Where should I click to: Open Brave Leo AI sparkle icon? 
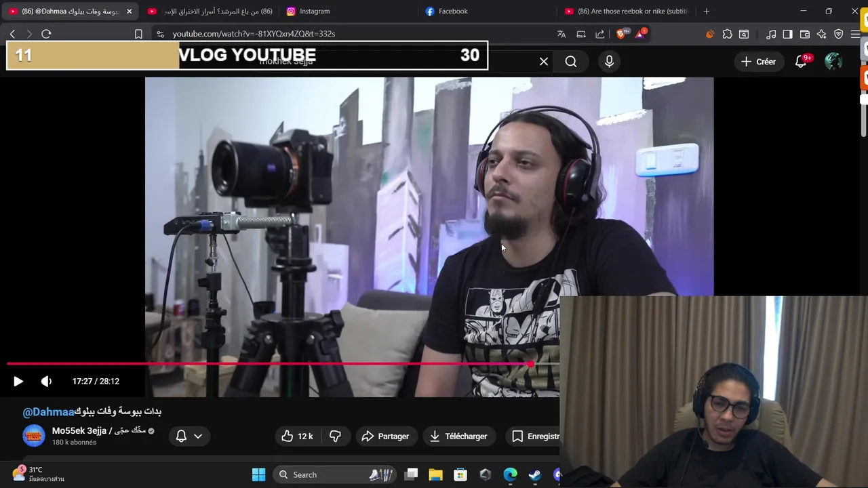pyautogui.click(x=821, y=34)
